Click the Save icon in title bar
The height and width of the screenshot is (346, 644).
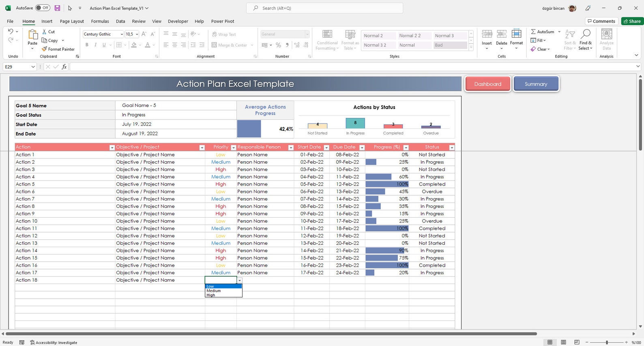[x=57, y=8]
